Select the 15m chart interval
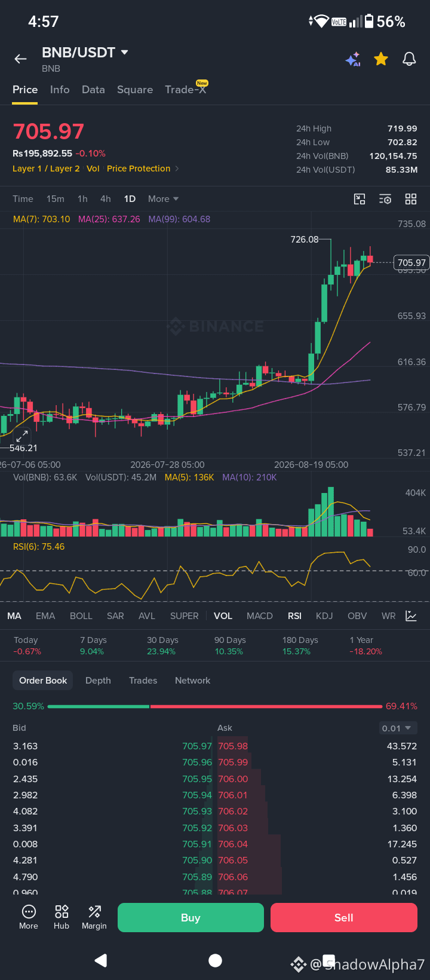 [56, 199]
